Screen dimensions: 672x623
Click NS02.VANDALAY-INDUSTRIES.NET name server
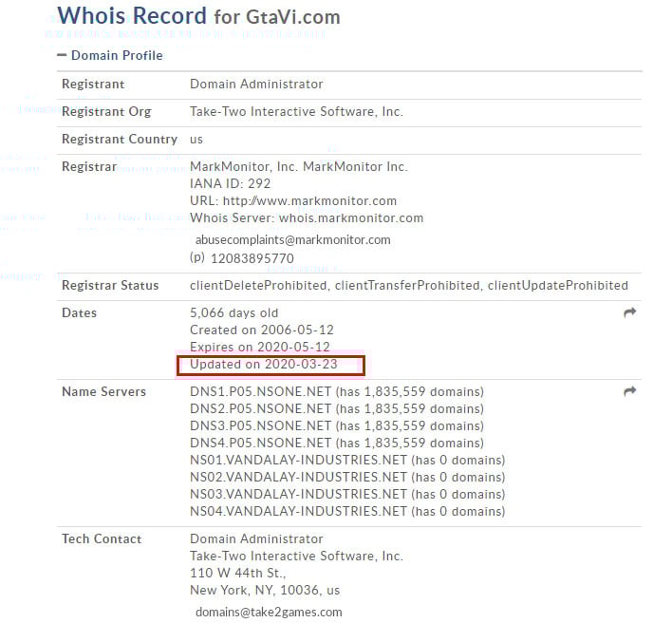coord(347,477)
